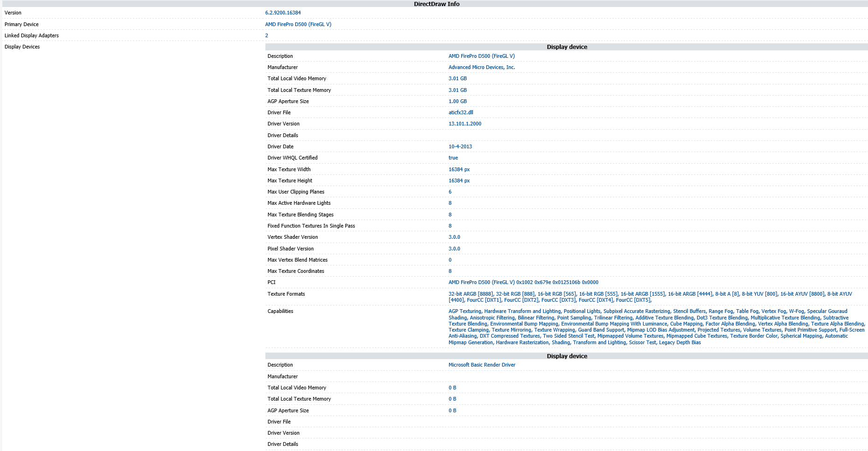
Task: Select texture formats list starting 32-bit ARGB
Action: point(650,297)
